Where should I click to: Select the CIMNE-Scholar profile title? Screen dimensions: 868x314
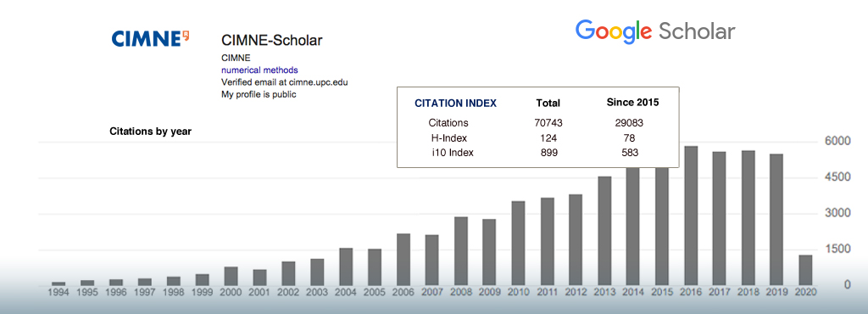(x=272, y=41)
